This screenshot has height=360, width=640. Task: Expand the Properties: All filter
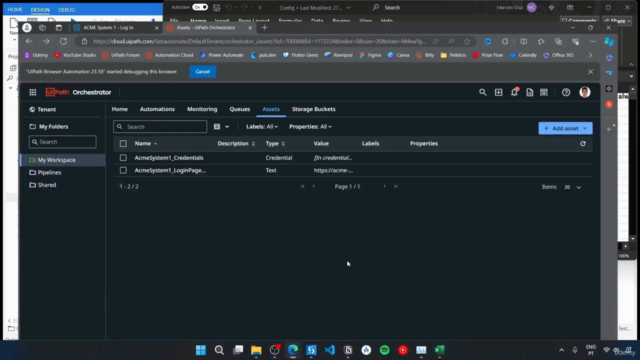tap(310, 127)
